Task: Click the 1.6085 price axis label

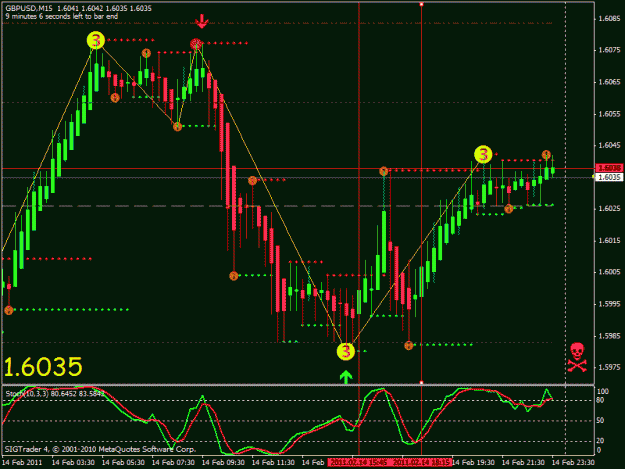Action: click(x=609, y=18)
